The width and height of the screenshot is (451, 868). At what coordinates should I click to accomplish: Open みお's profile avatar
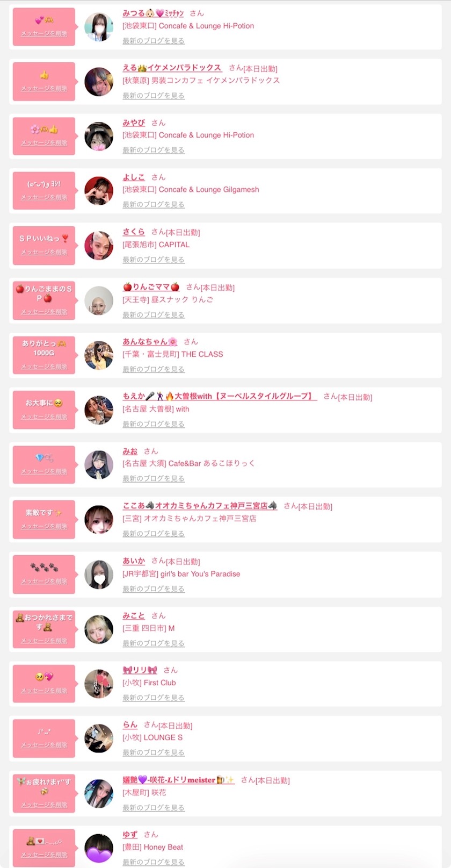coord(99,464)
